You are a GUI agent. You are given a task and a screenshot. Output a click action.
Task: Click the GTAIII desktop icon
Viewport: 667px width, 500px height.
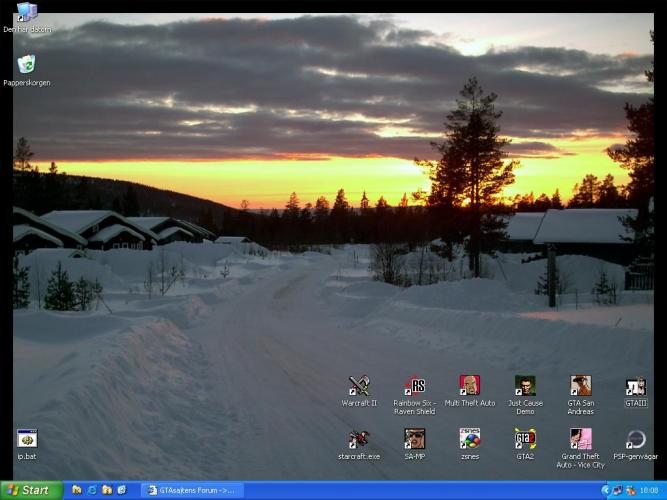coord(635,386)
